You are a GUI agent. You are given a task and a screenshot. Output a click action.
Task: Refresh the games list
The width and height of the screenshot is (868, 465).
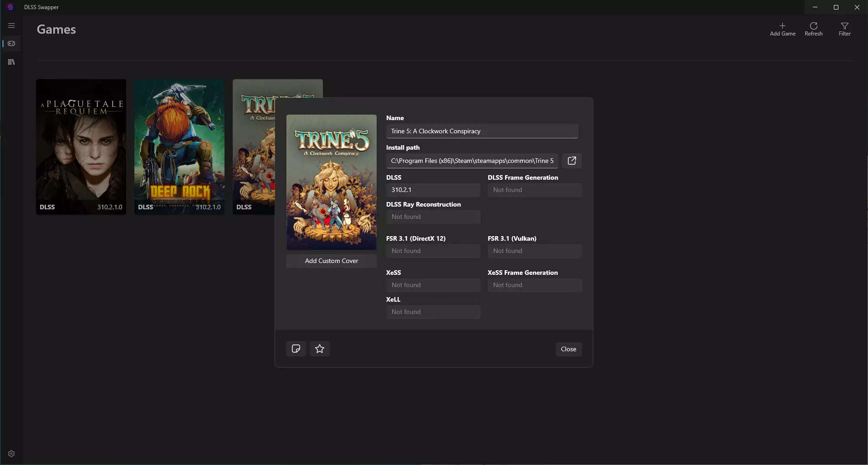tap(813, 29)
